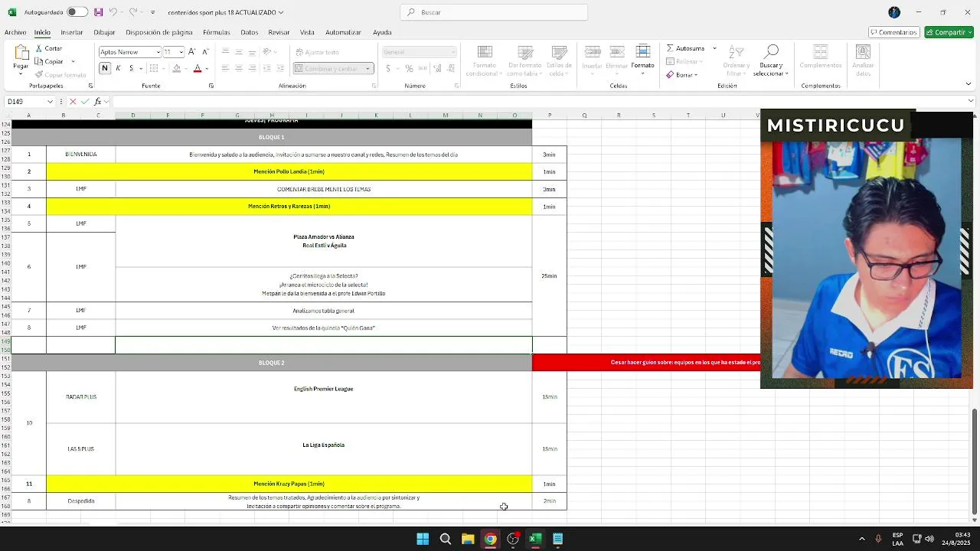
Task: Click the Excel taskbar icon
Action: coord(535,539)
